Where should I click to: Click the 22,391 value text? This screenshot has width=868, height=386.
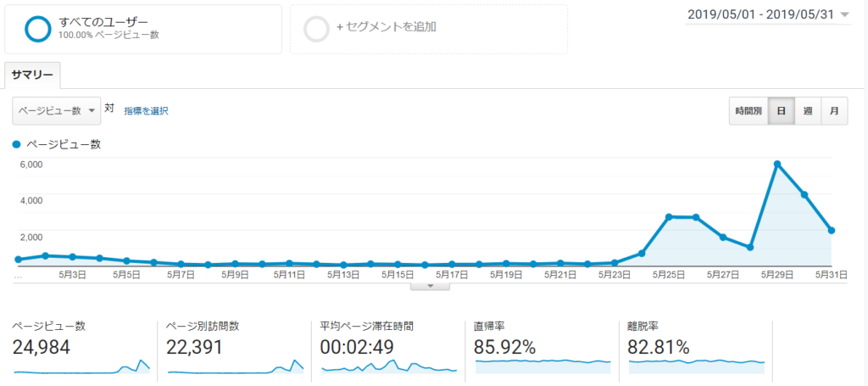point(194,347)
